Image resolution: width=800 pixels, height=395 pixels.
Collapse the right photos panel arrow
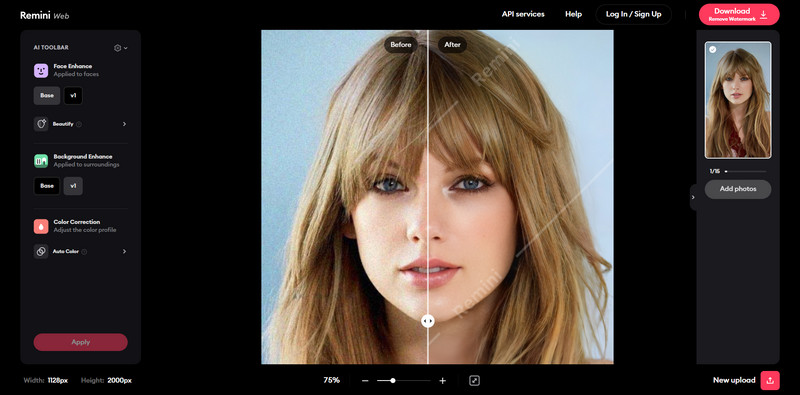[693, 198]
